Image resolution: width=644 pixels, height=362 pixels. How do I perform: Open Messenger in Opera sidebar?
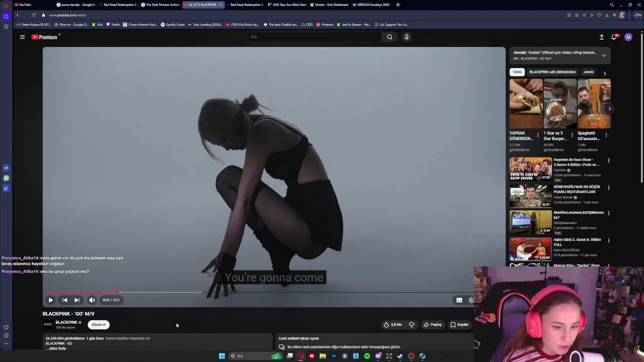6,168
